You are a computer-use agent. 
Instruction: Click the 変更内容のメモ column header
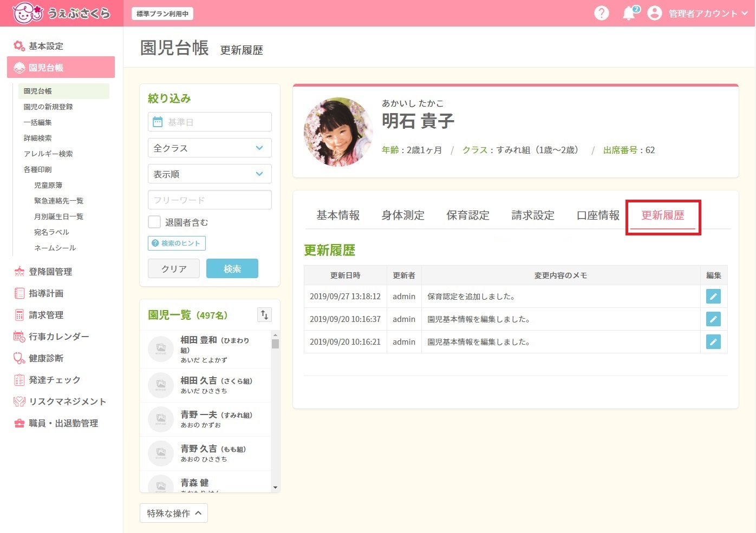coord(561,275)
